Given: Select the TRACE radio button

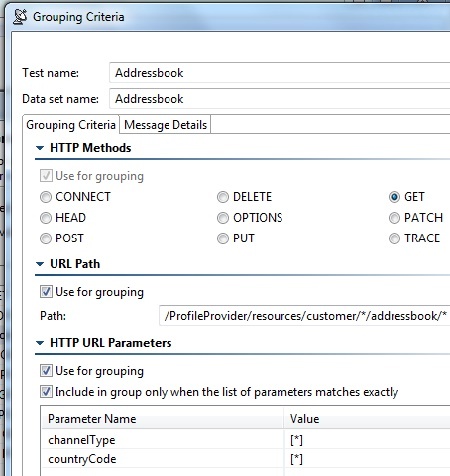Looking at the screenshot, I should pos(394,238).
